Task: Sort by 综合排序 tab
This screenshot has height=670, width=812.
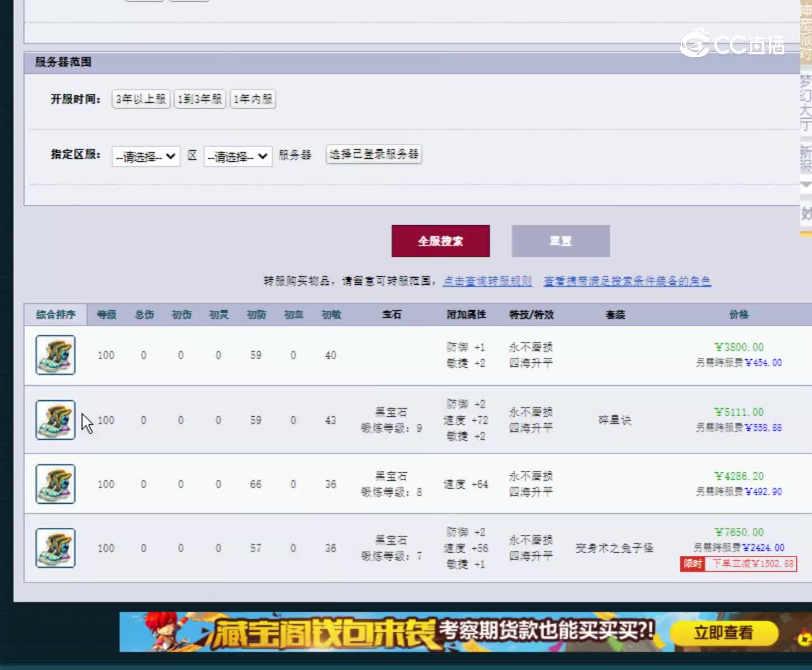Action: [x=56, y=315]
